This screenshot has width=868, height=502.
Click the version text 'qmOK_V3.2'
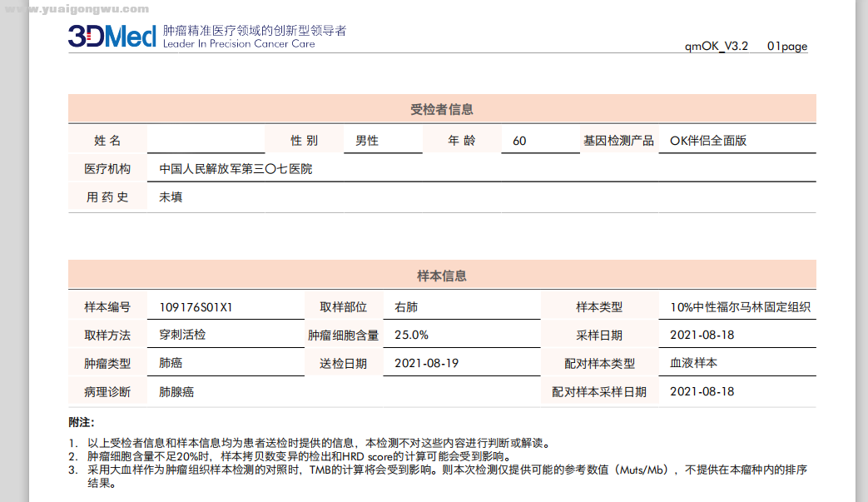tap(717, 46)
